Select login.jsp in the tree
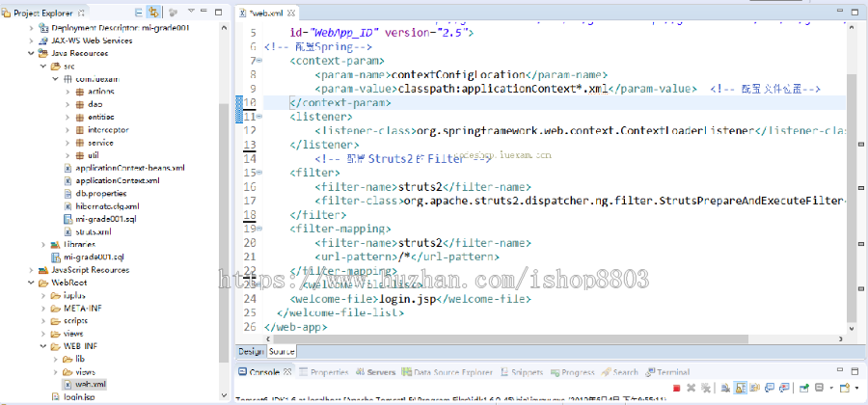The height and width of the screenshot is (405, 868). 81,396
